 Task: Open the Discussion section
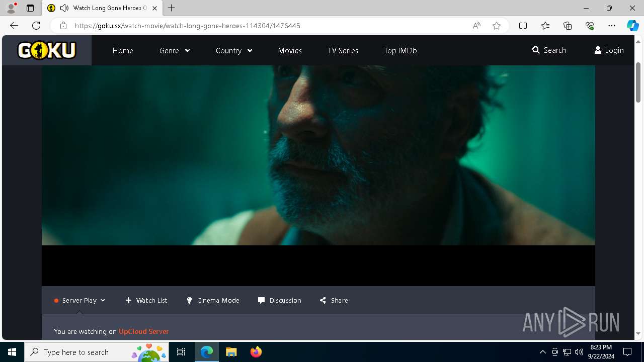[x=280, y=300]
